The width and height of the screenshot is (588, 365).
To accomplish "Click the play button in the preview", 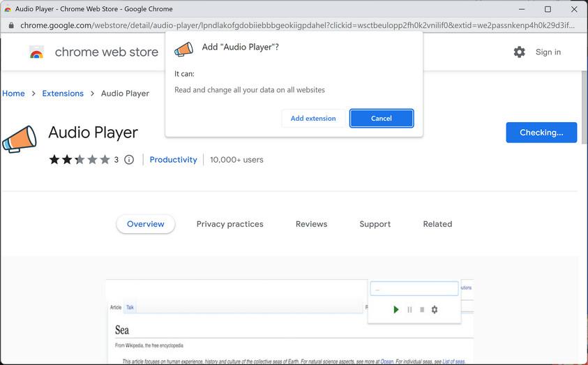I will click(x=396, y=309).
